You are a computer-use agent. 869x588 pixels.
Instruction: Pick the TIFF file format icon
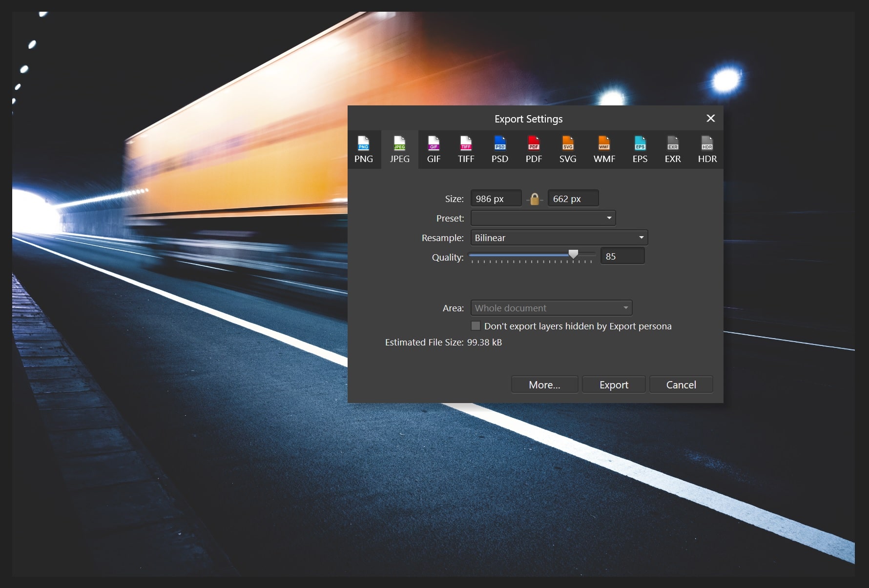point(466,149)
